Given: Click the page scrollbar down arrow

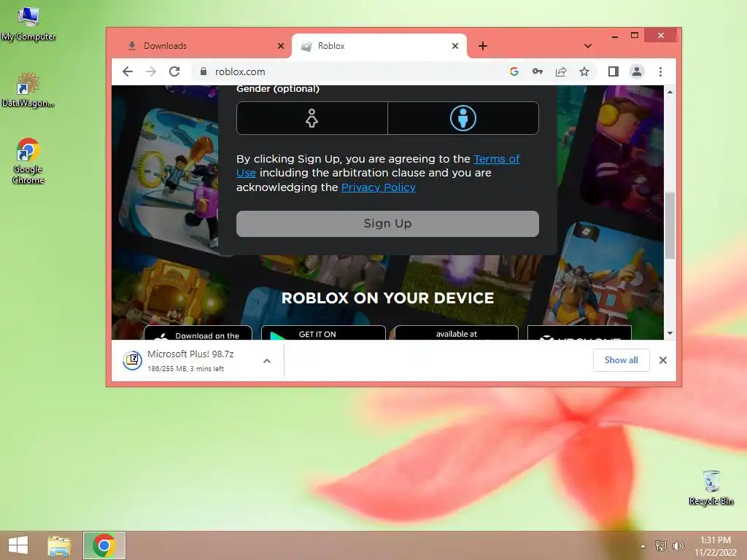Looking at the screenshot, I should point(670,333).
